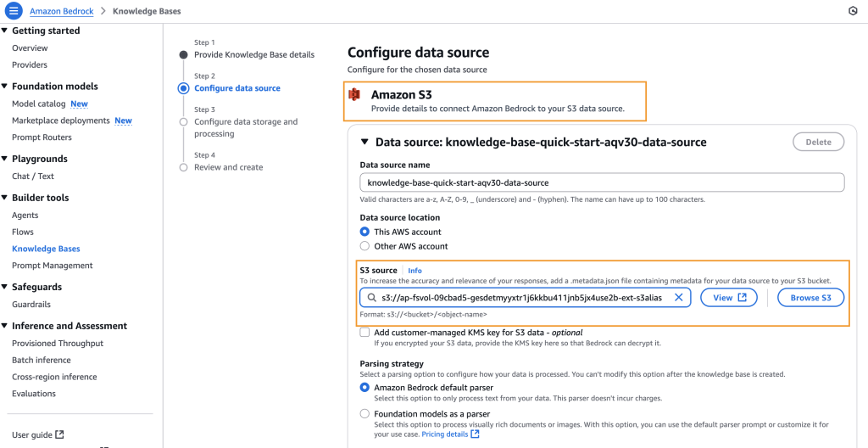
Task: Click the search magnifier in S3 source field
Action: [x=371, y=298]
